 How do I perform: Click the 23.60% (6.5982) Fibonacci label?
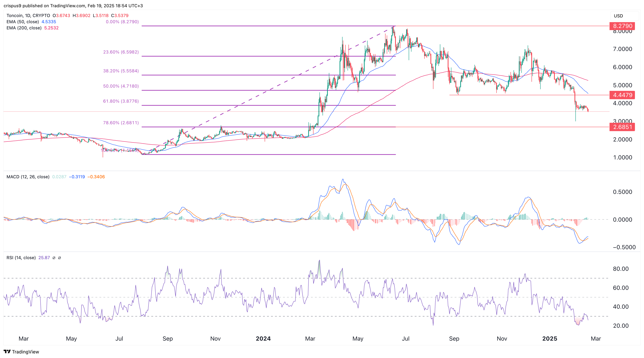coord(121,52)
